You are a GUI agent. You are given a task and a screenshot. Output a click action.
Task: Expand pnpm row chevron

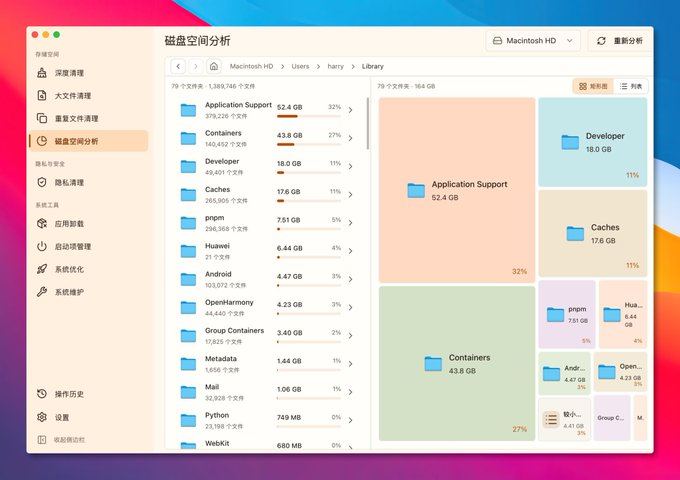tap(350, 223)
